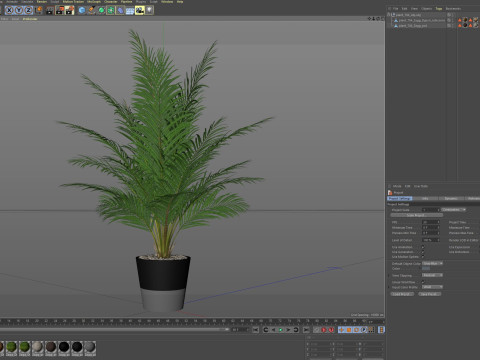The width and height of the screenshot is (480, 360).
Task: Open the Bookmarks menu in Object Manager
Action: coord(453,9)
